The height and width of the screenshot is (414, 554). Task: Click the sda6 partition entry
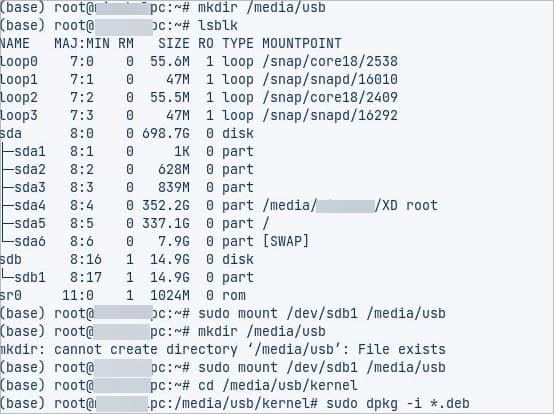(x=30, y=242)
